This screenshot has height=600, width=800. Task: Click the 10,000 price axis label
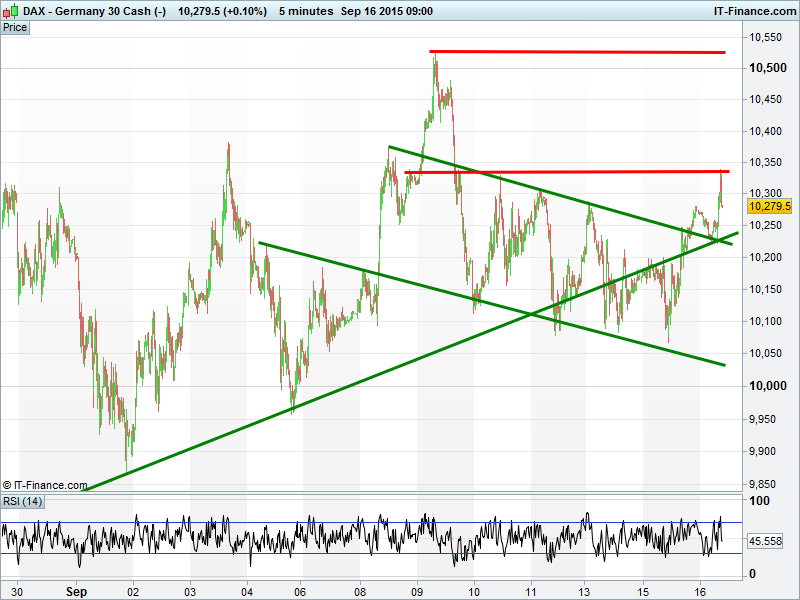(768, 386)
